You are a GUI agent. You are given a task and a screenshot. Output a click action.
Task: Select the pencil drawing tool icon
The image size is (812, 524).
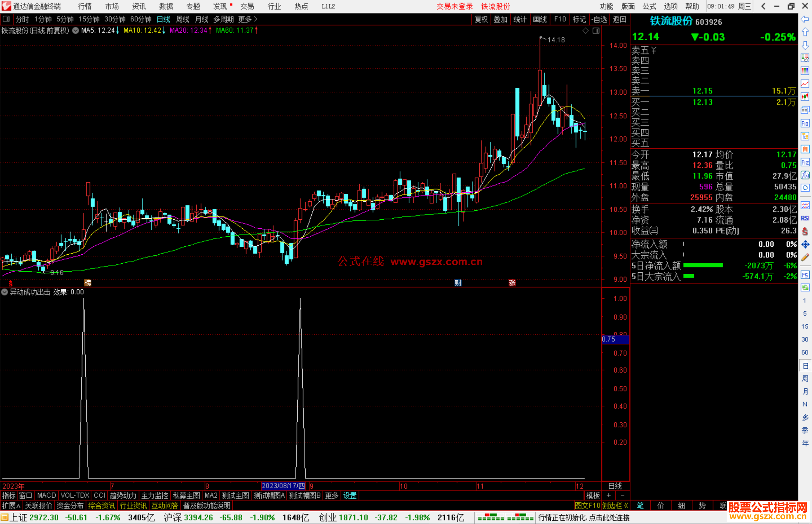click(805, 257)
